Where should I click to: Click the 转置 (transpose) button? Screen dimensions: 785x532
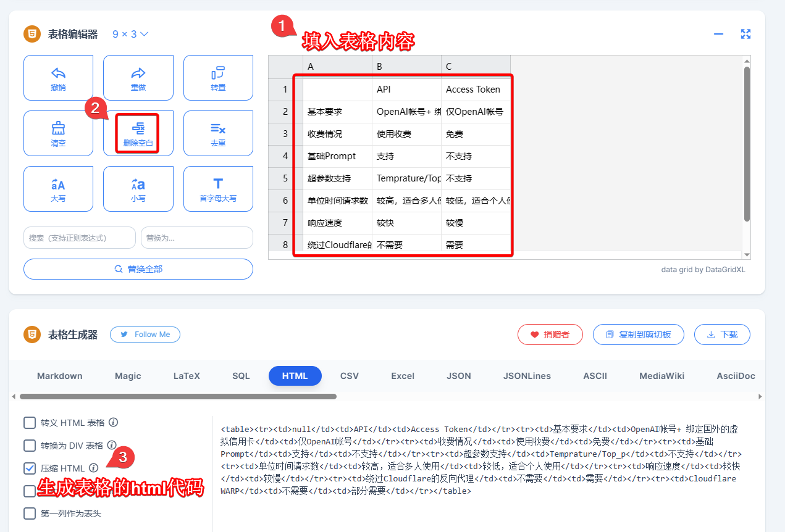click(218, 78)
